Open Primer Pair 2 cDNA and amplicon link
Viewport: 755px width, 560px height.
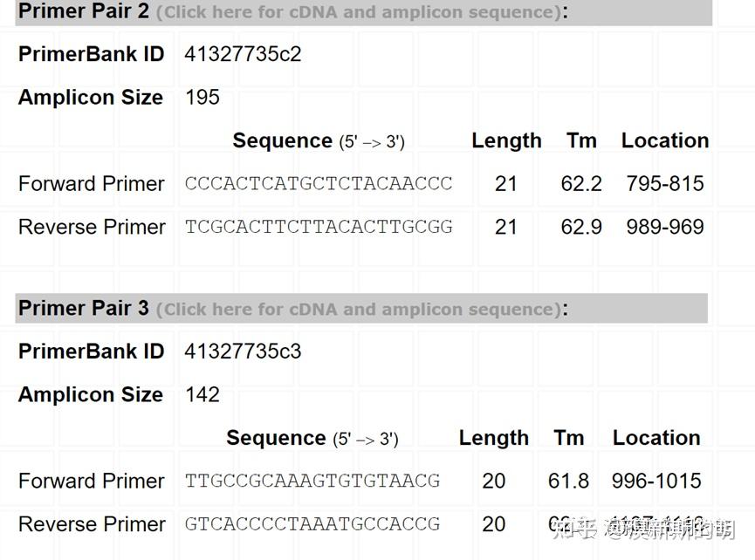click(358, 12)
